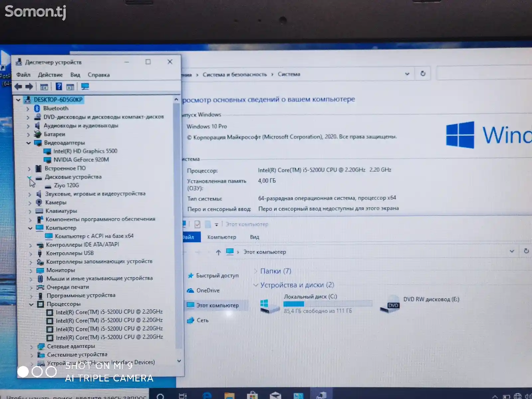
Task: Open the Справка menu
Action: click(x=99, y=75)
